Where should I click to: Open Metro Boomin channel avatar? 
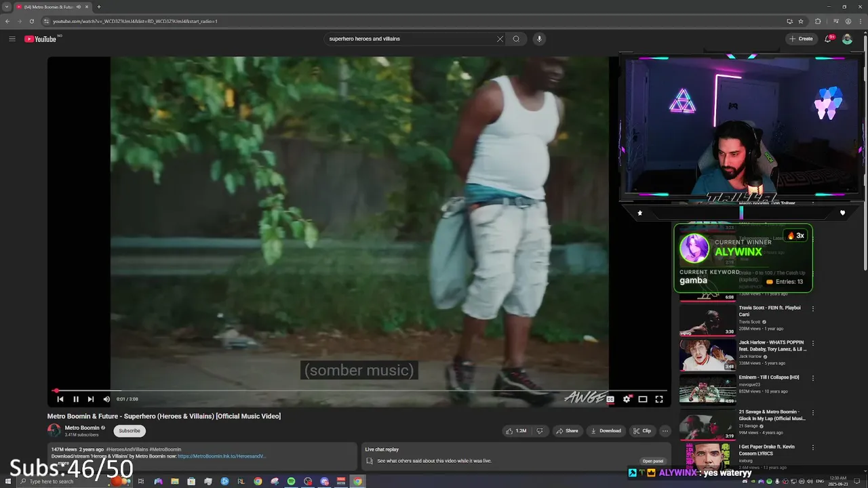[54, 430]
